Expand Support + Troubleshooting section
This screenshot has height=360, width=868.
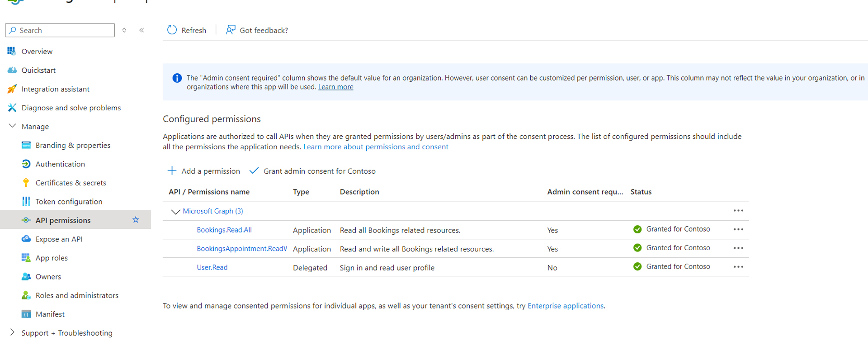[x=12, y=332]
